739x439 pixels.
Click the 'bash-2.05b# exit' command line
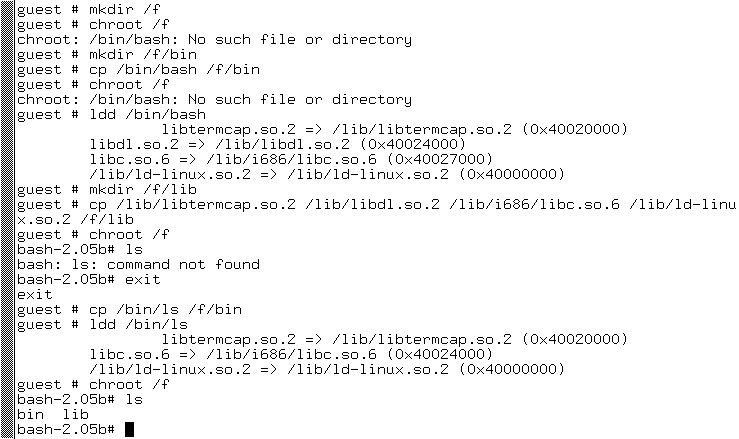[x=89, y=280]
